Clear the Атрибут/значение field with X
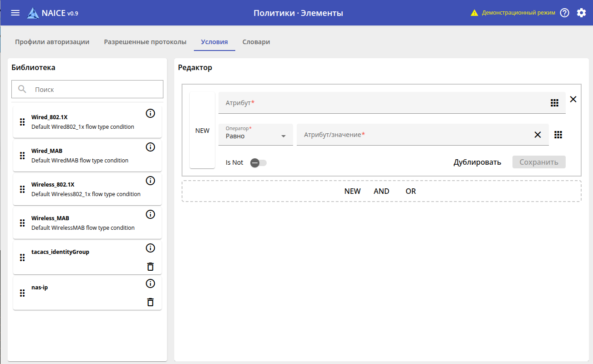The image size is (593, 364). point(537,135)
